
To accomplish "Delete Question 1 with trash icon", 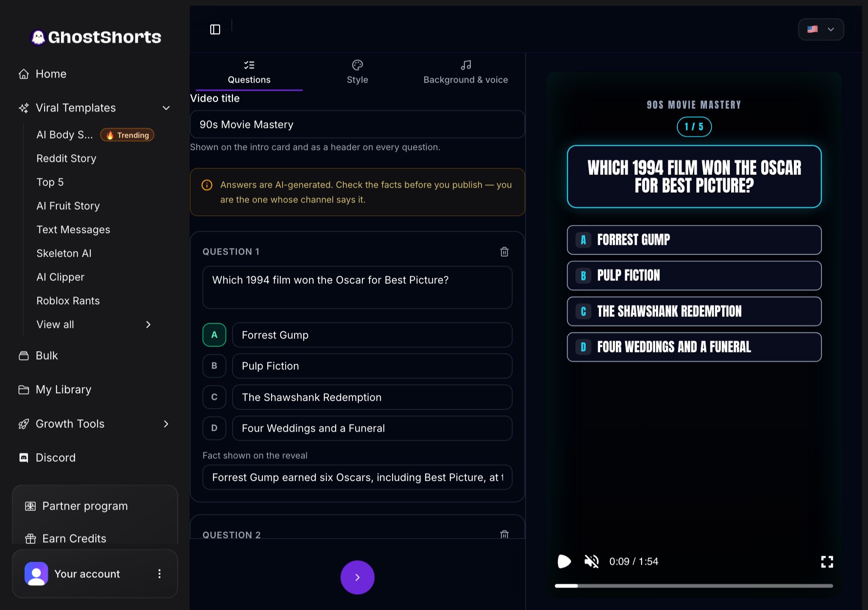I will pos(504,252).
